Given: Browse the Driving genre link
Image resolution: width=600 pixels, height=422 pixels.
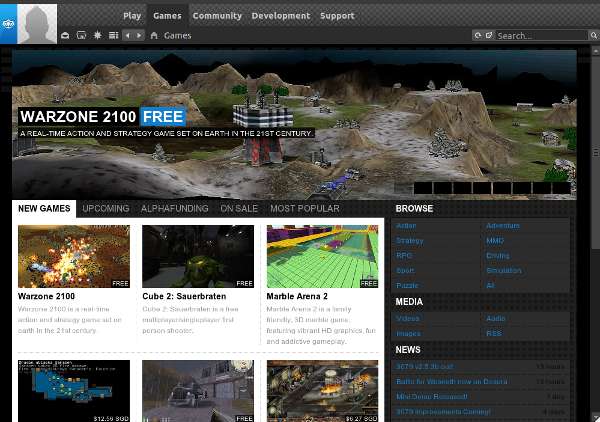Looking at the screenshot, I should click(x=497, y=256).
